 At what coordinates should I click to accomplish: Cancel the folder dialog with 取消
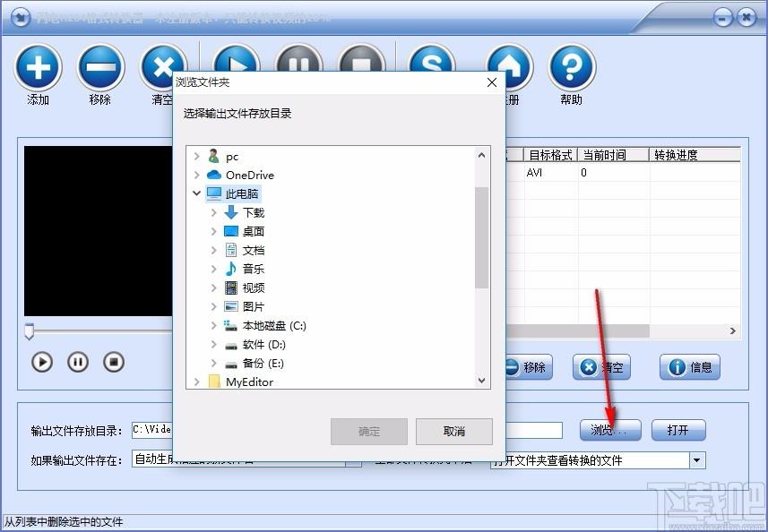454,431
